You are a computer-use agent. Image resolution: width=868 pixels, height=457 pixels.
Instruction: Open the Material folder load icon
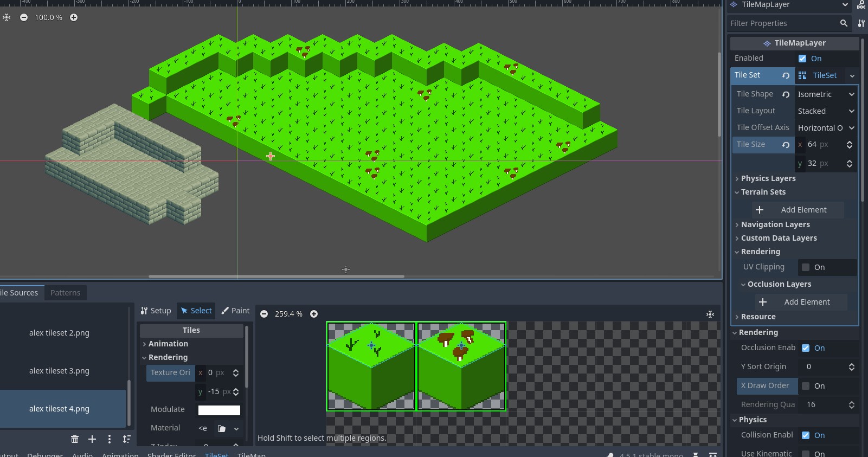click(222, 428)
